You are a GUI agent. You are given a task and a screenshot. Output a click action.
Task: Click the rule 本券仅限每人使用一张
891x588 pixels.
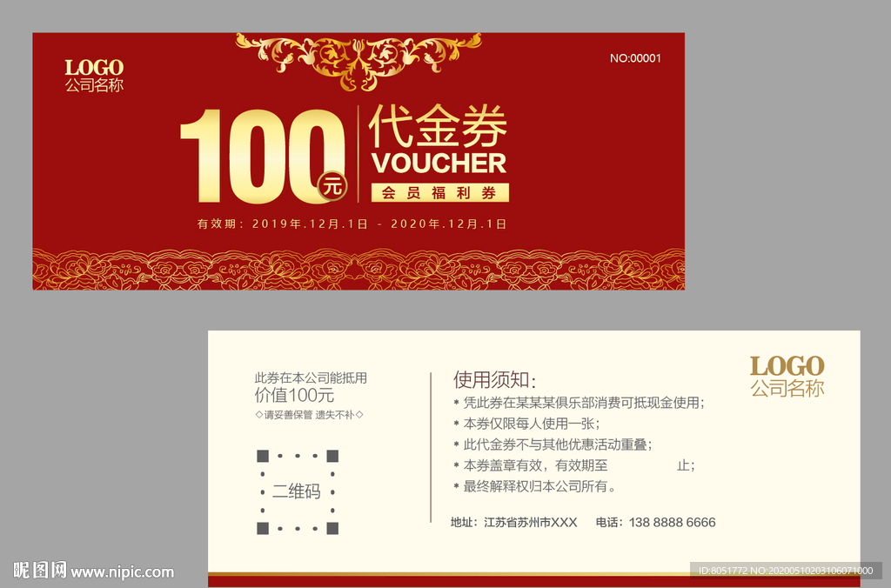[x=526, y=424]
